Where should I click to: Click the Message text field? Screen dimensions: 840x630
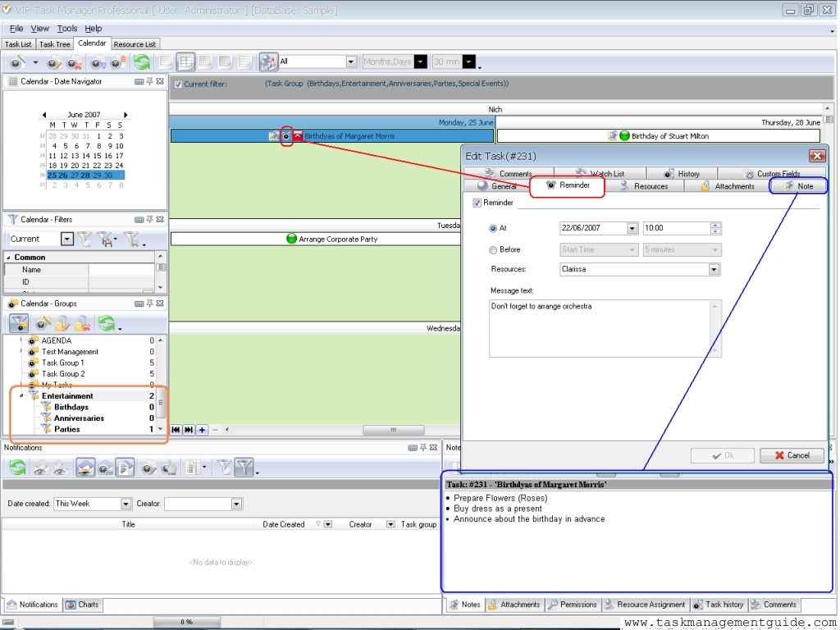(x=605, y=328)
